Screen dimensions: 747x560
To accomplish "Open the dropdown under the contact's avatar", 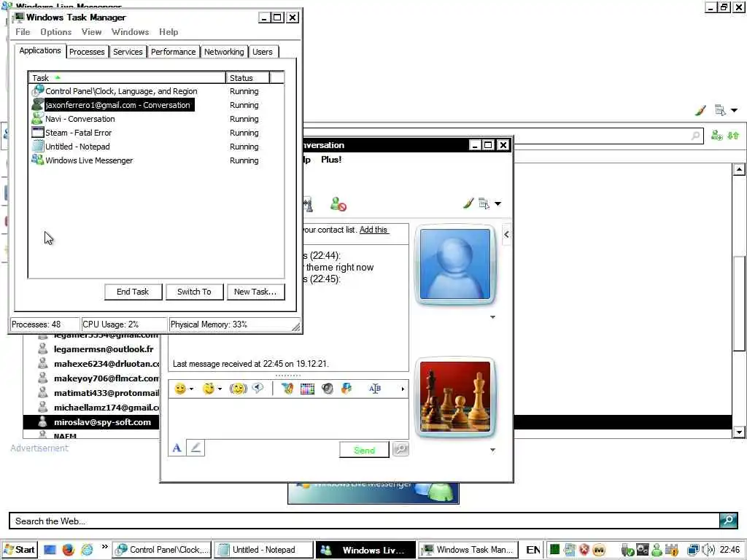I will (492, 317).
